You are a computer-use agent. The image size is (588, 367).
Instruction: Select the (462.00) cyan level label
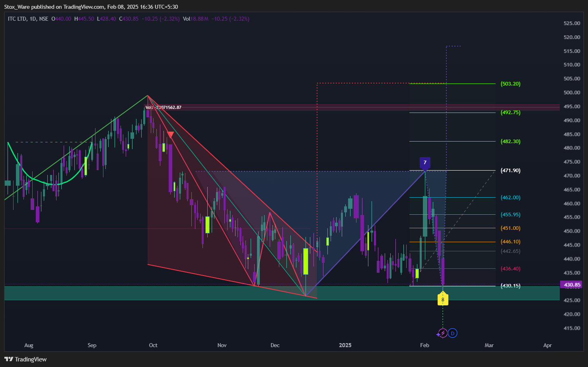coord(510,198)
